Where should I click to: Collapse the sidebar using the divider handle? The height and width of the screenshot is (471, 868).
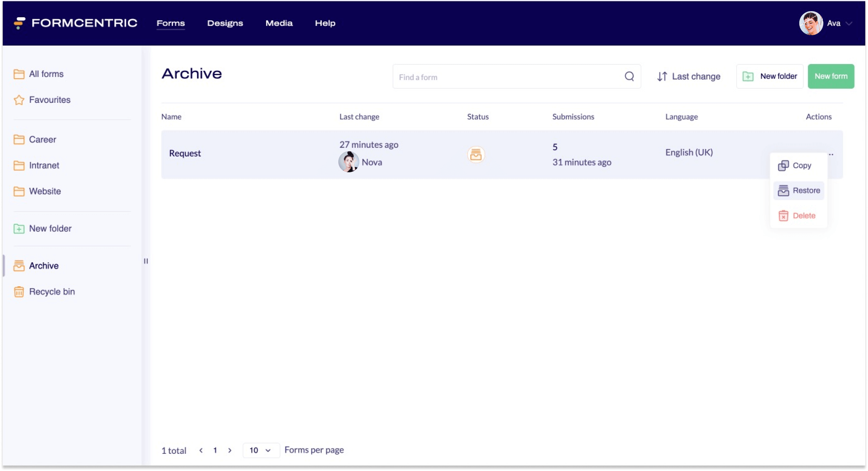pyautogui.click(x=146, y=261)
